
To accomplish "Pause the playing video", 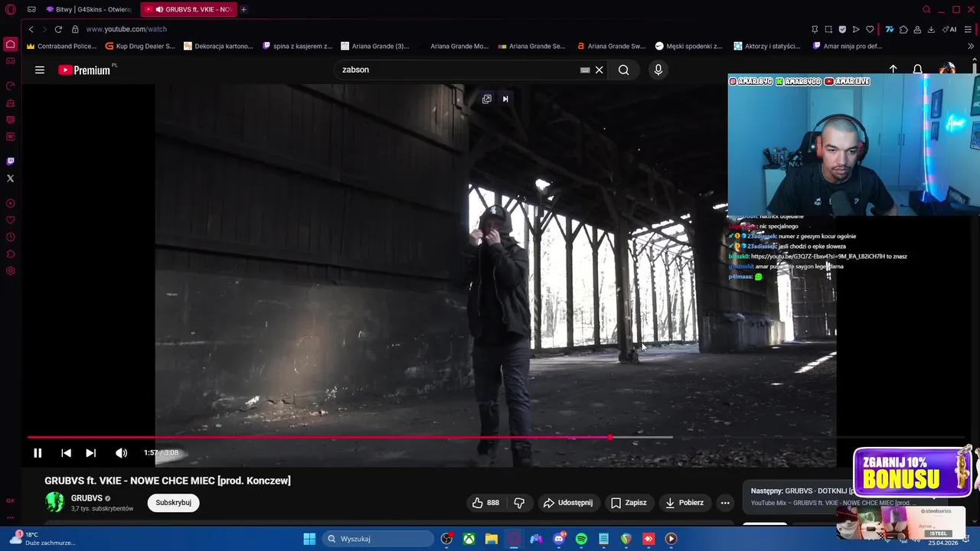I will [38, 453].
